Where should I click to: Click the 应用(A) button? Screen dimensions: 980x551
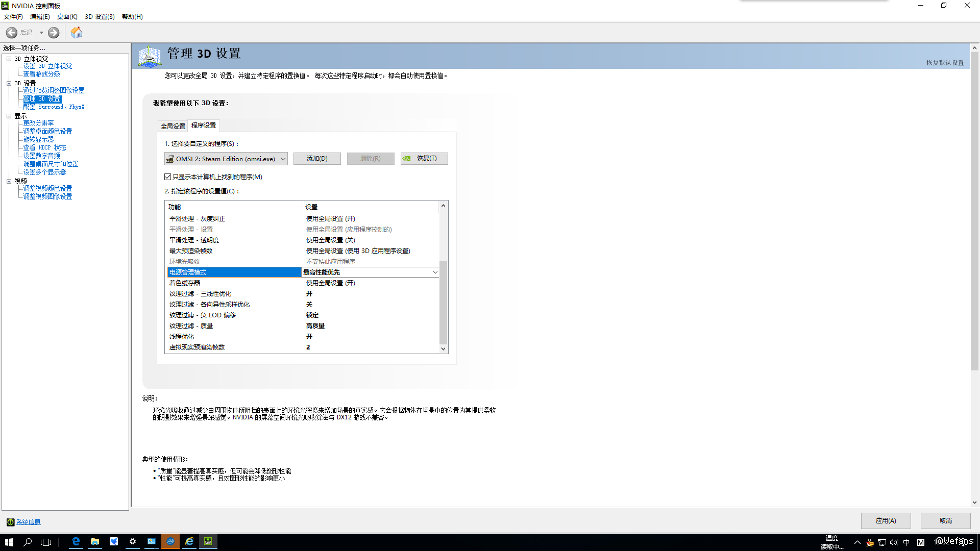[886, 520]
